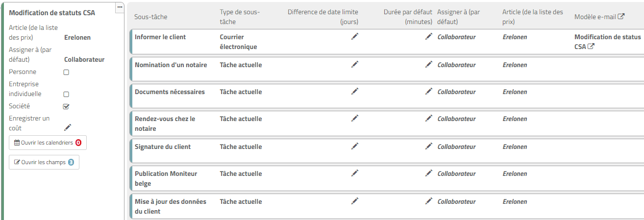Click the Sous-tâche column header
The image size is (644, 220).
point(151,17)
